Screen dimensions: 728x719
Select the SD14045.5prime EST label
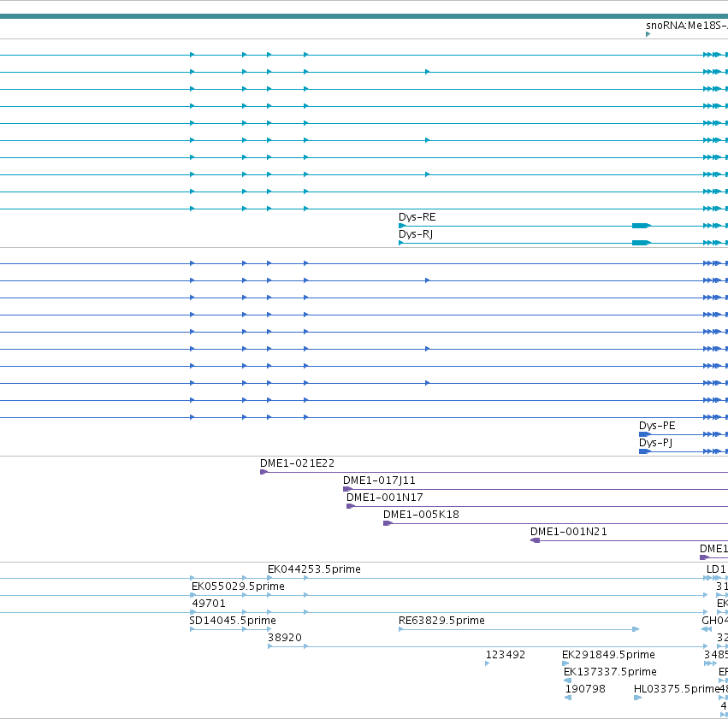click(x=233, y=621)
